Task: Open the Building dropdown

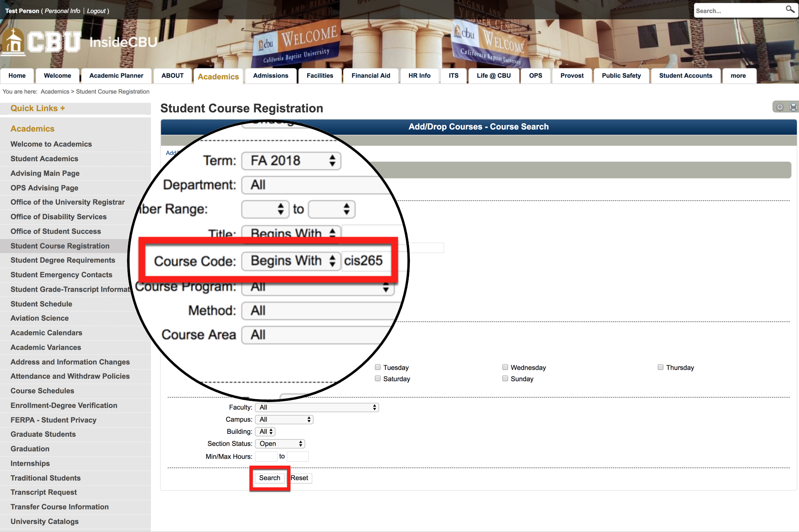Action: [265, 432]
